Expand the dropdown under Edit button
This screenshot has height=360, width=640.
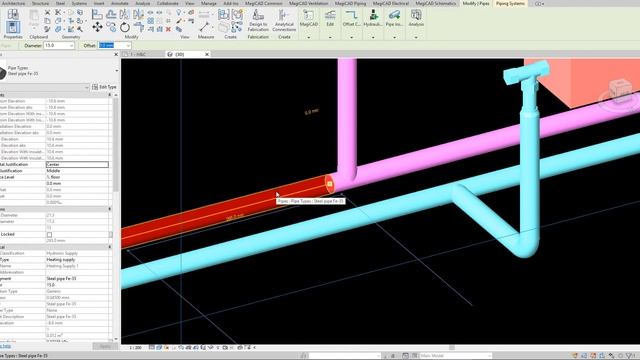coord(330,37)
